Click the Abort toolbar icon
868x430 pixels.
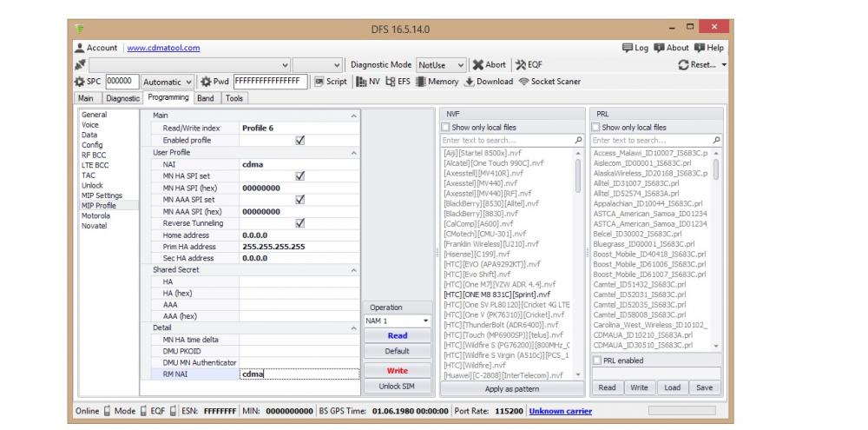click(x=489, y=65)
